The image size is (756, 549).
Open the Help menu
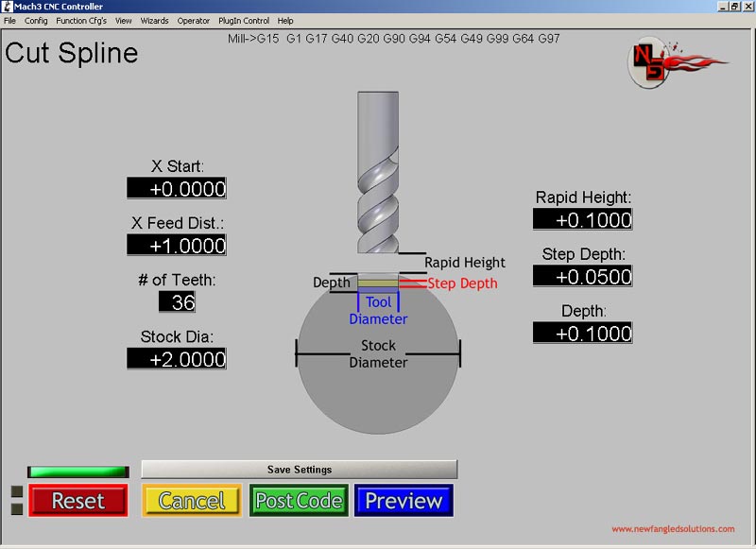285,21
